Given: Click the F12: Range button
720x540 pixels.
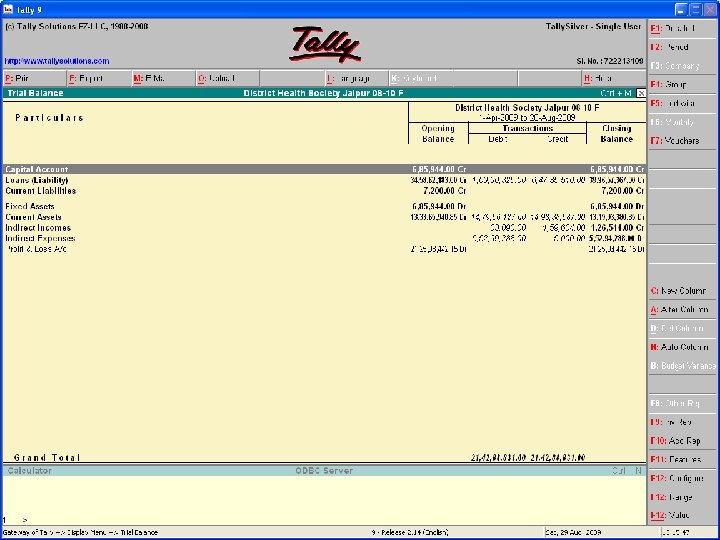Looking at the screenshot, I should click(x=682, y=497).
